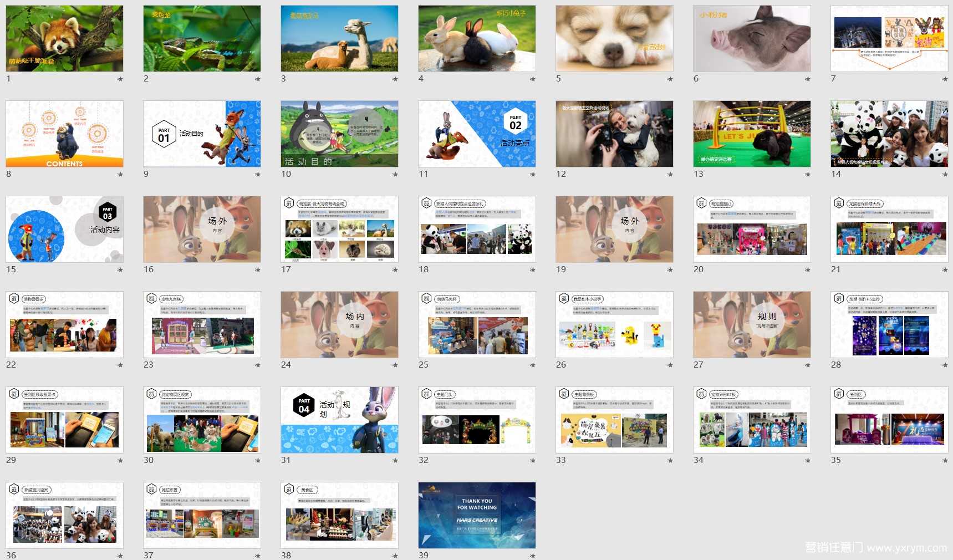Click the animation star icon under slide 24
The width and height of the screenshot is (953, 560).
click(x=395, y=365)
